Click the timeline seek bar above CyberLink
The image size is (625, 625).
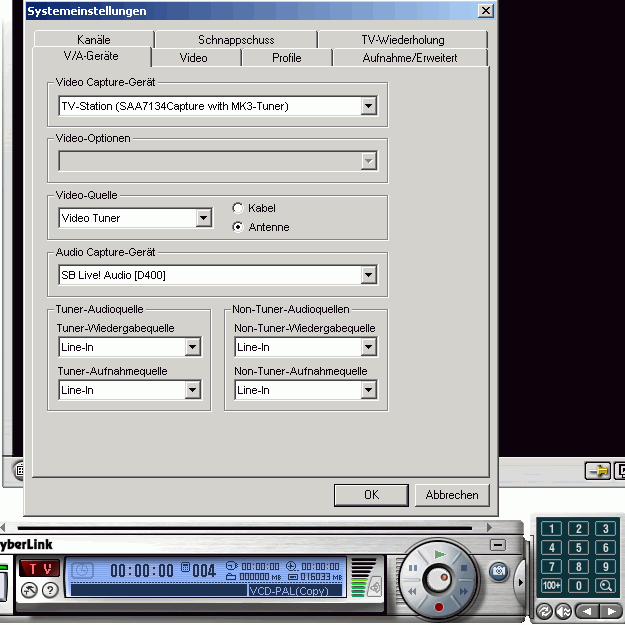tap(245, 529)
